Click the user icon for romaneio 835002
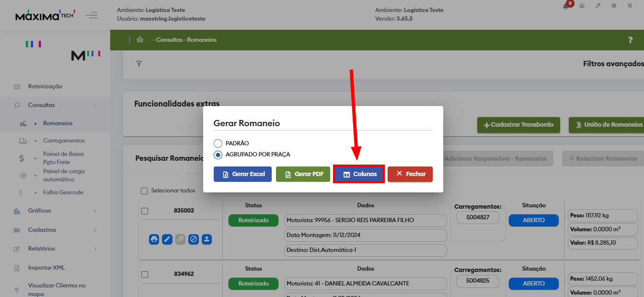The image size is (644, 297). coord(207,239)
